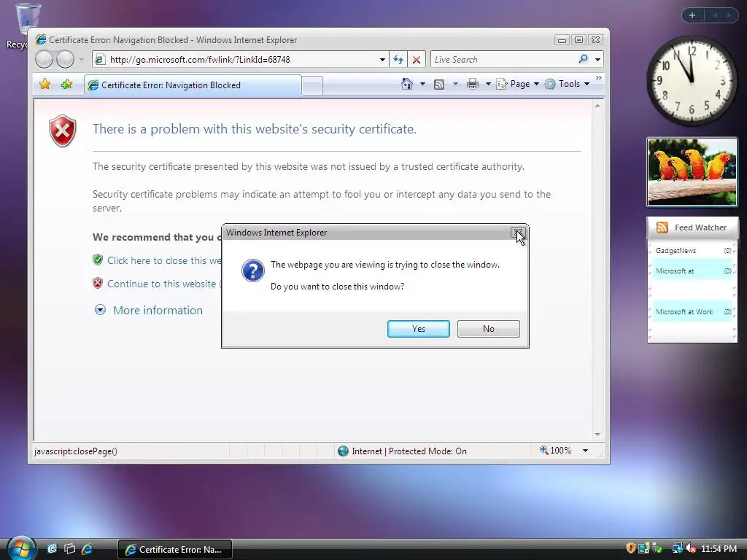Open a new blank tab
Image resolution: width=747 pixels, height=560 pixels.
[312, 86]
